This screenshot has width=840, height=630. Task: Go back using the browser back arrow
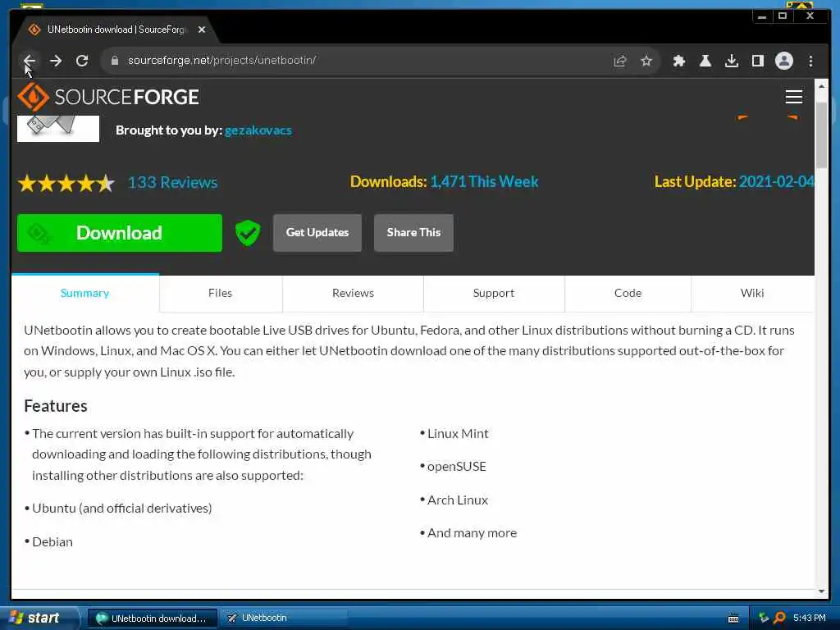click(x=30, y=61)
